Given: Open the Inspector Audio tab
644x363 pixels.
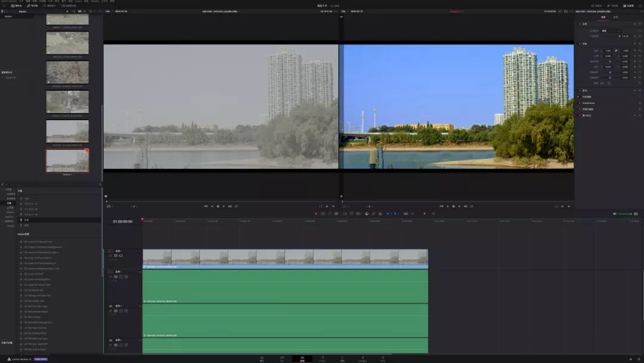Looking at the screenshot, I should [x=615, y=17].
